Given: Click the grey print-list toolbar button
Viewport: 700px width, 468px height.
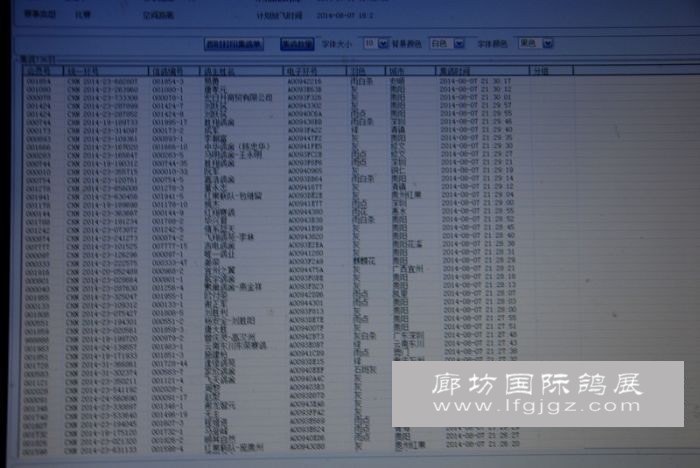Looking at the screenshot, I should tap(234, 44).
